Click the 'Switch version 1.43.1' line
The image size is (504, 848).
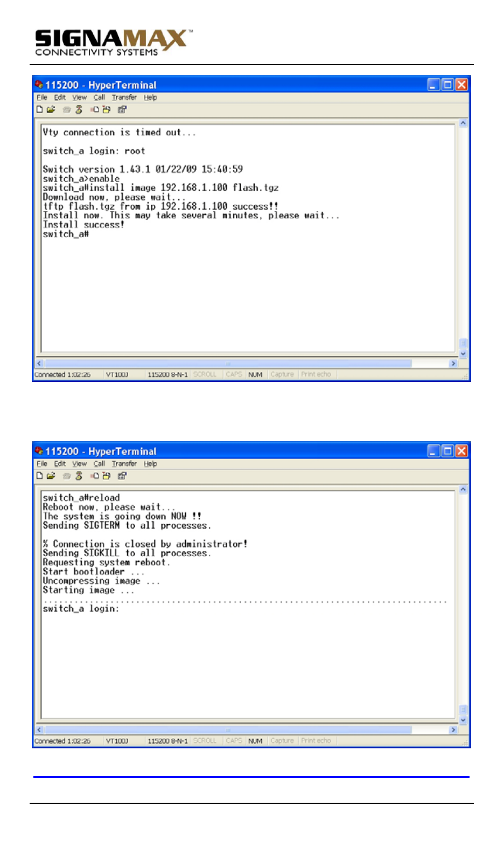143,169
